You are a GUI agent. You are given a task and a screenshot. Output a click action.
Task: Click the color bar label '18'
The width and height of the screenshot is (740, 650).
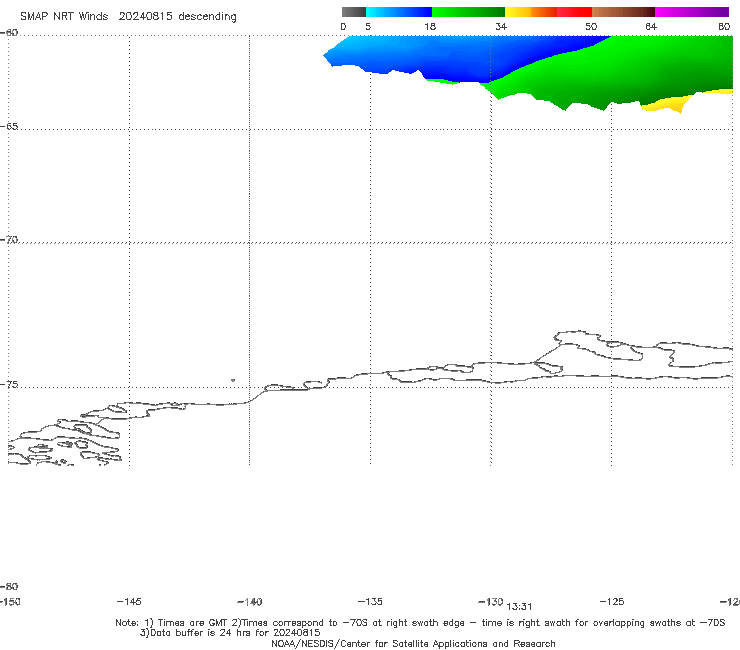pos(430,26)
